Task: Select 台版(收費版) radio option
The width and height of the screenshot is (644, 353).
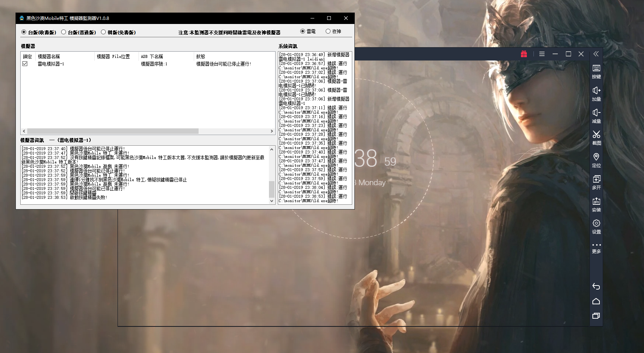Action: [38, 32]
